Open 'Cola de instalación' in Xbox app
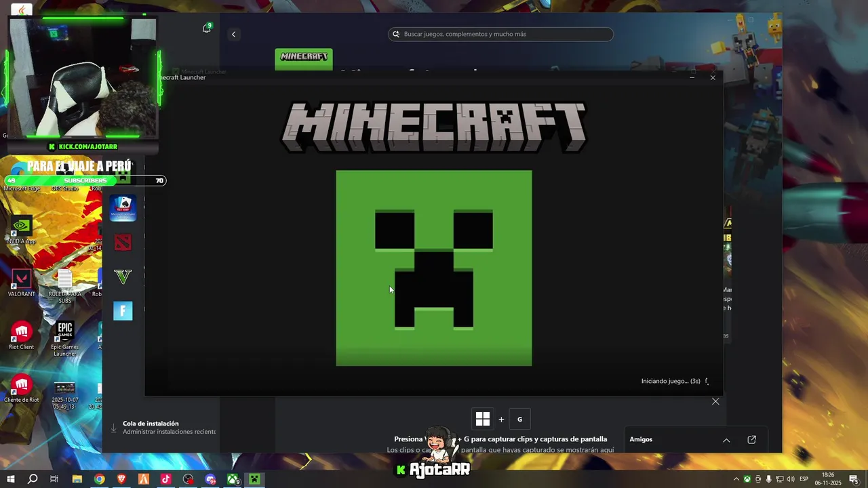This screenshot has height=488, width=868. coord(163,428)
